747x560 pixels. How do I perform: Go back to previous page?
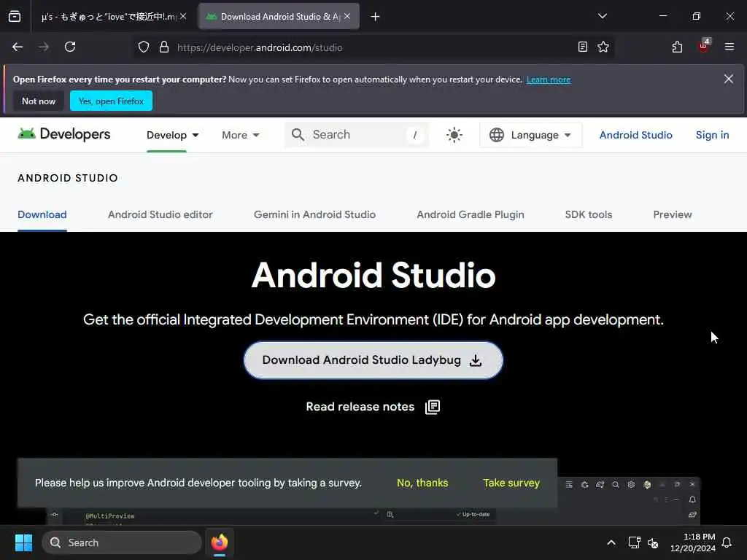(18, 47)
